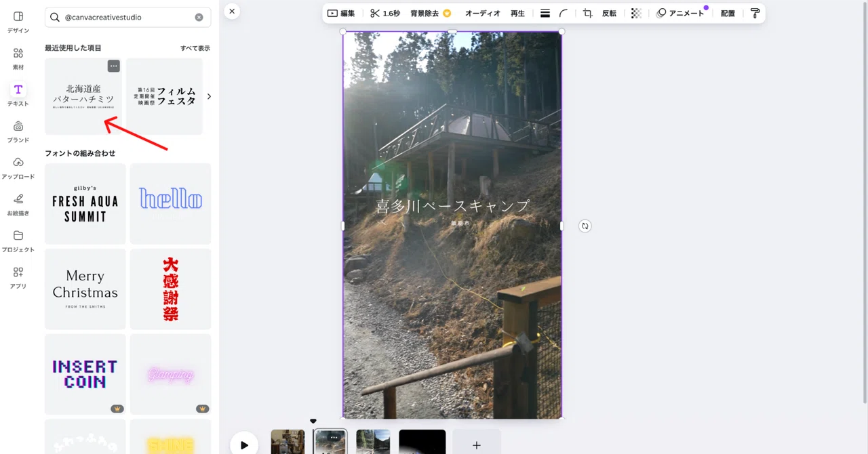Add the blue outlined hello font combination
868x454 pixels.
click(170, 203)
